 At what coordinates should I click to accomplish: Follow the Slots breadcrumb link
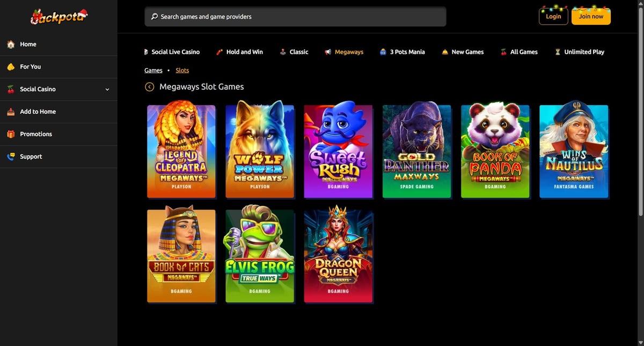182,70
